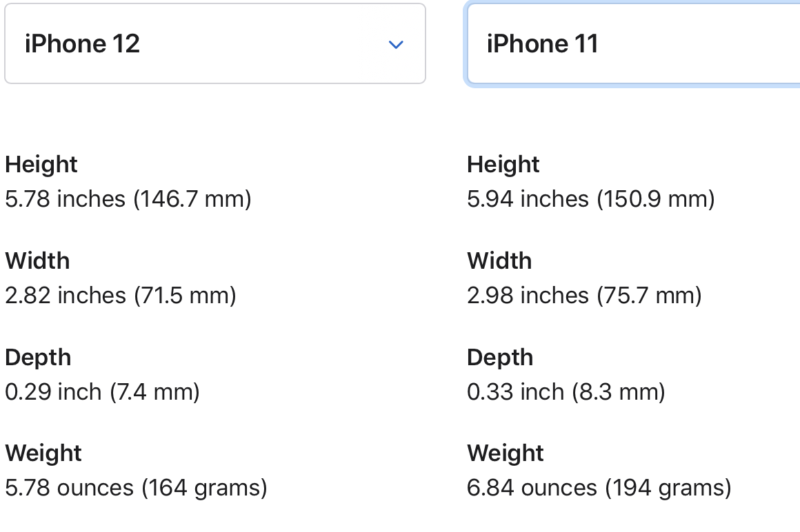Select the 5.78 inches (146.7 mm) height value
800x532 pixels.
point(128,199)
